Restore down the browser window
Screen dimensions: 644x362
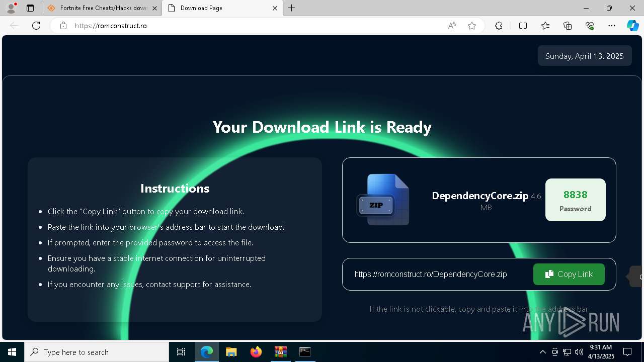609,8
